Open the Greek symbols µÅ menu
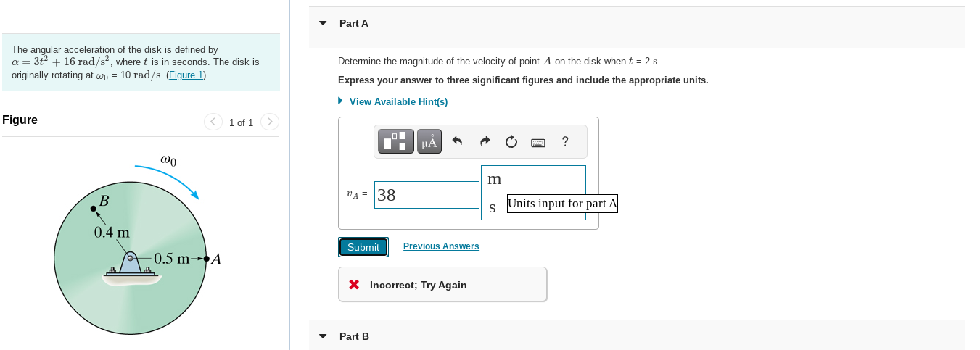 click(429, 142)
